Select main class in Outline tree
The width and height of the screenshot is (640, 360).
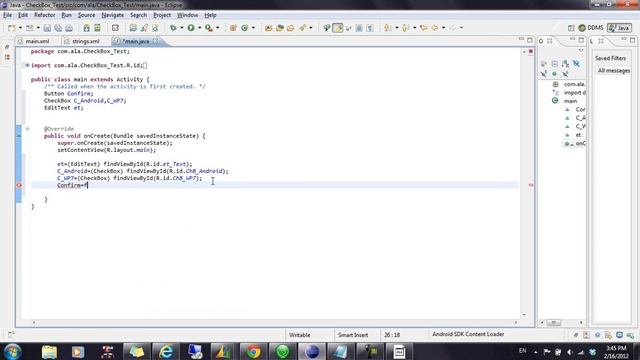pyautogui.click(x=570, y=101)
